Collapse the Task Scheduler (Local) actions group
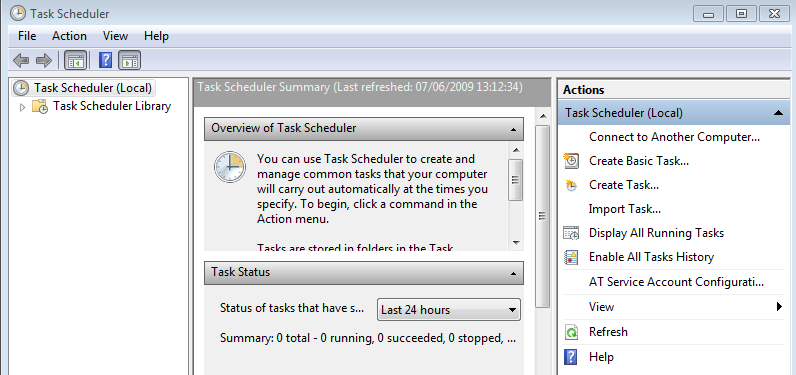Image resolution: width=796 pixels, height=375 pixels. (x=778, y=113)
